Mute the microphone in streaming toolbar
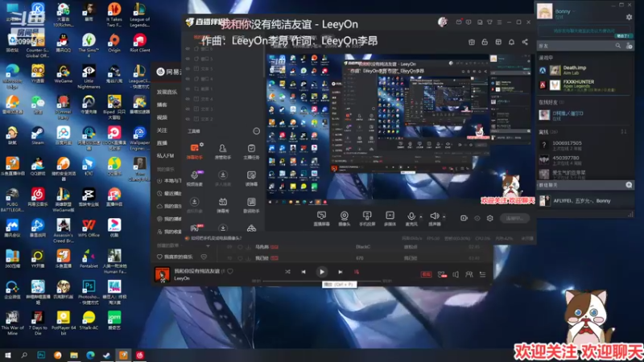This screenshot has width=644, height=362. 411,218
